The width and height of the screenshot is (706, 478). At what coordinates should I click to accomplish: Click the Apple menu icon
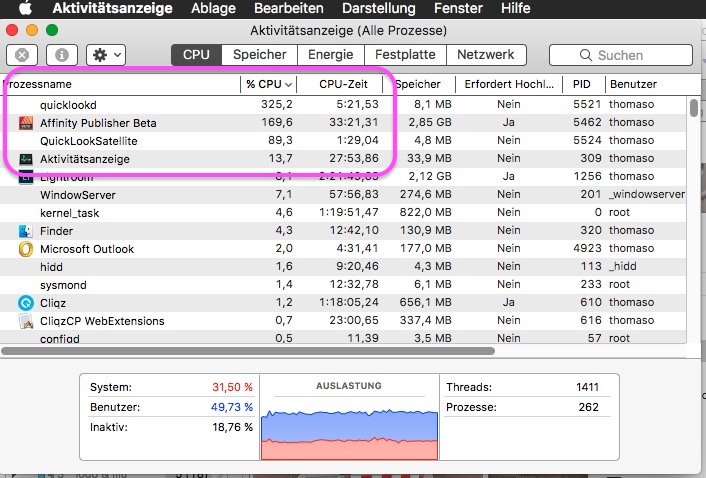point(25,8)
